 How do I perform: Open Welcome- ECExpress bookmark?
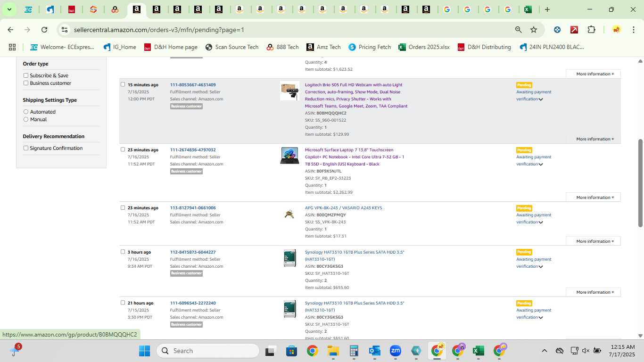(x=62, y=47)
